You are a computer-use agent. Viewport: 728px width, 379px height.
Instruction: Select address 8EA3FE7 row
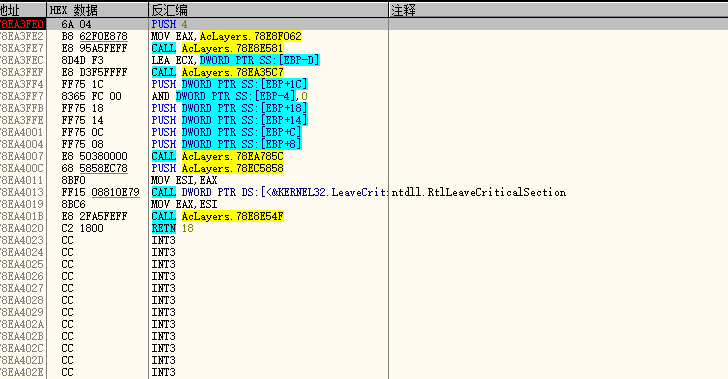tap(22, 48)
